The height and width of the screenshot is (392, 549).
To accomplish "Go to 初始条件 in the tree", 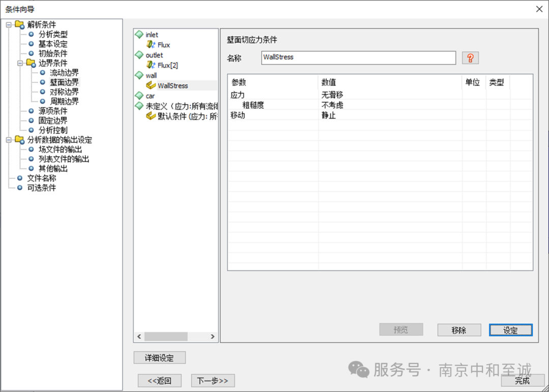I will click(53, 53).
